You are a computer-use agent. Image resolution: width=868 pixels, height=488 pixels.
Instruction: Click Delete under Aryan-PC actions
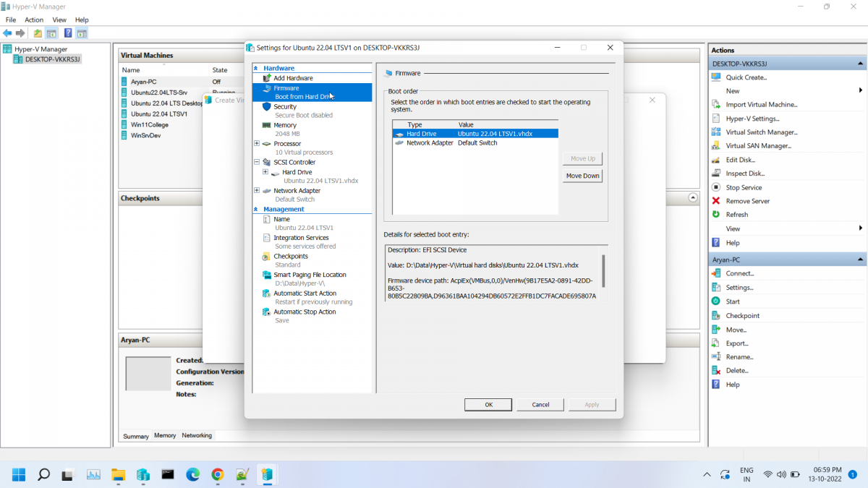736,370
